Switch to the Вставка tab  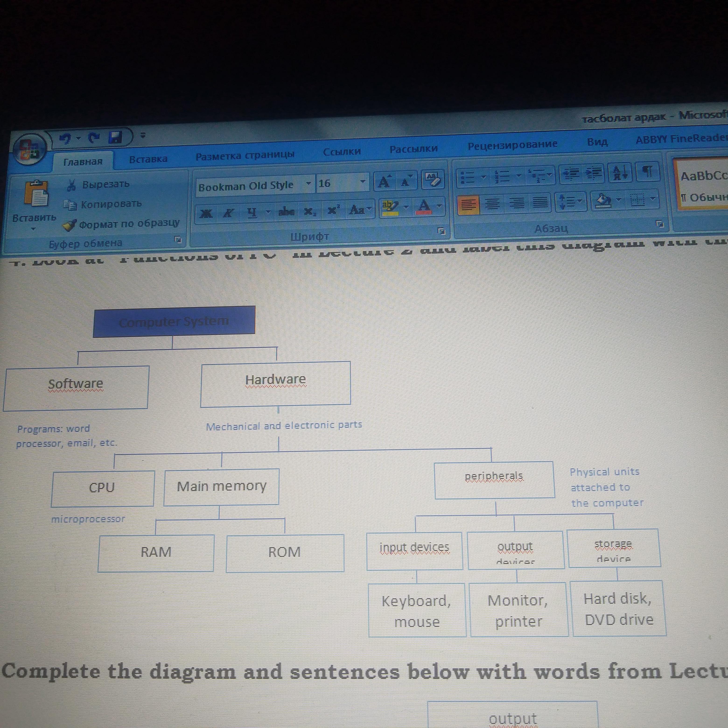148,159
